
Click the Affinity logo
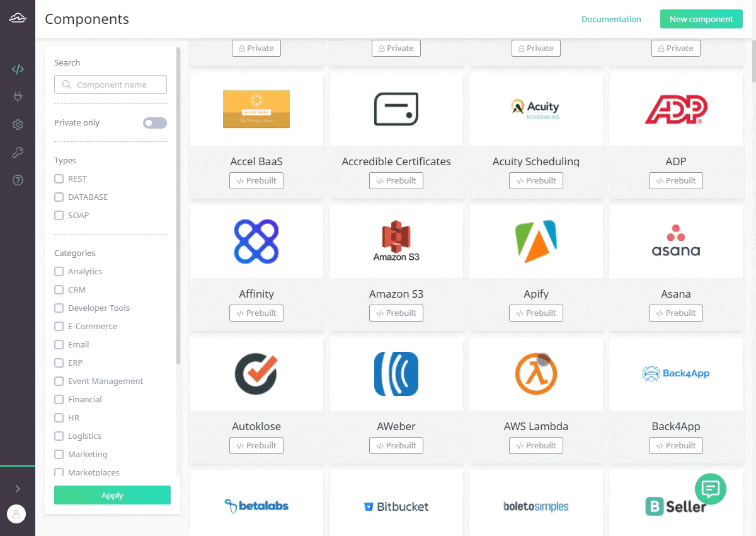256,242
